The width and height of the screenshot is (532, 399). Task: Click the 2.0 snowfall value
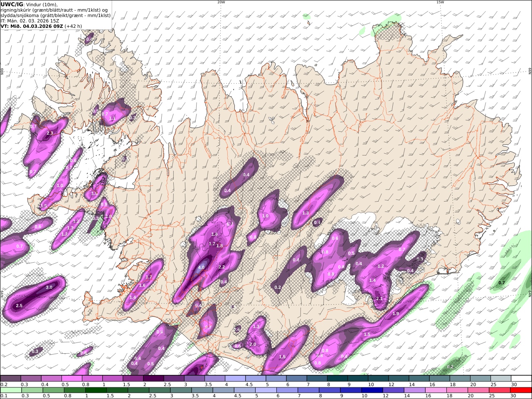click(x=253, y=344)
